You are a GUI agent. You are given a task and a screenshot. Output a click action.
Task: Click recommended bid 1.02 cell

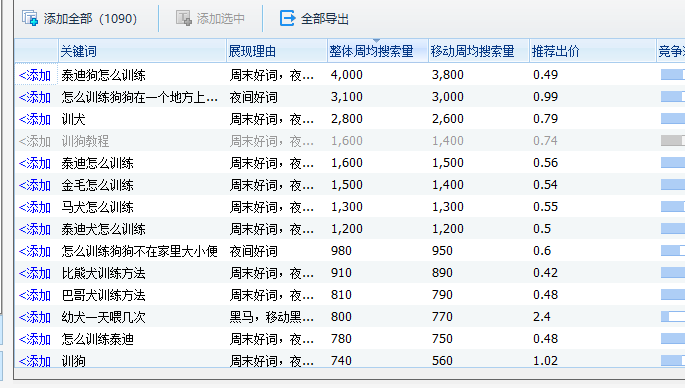pyautogui.click(x=546, y=360)
